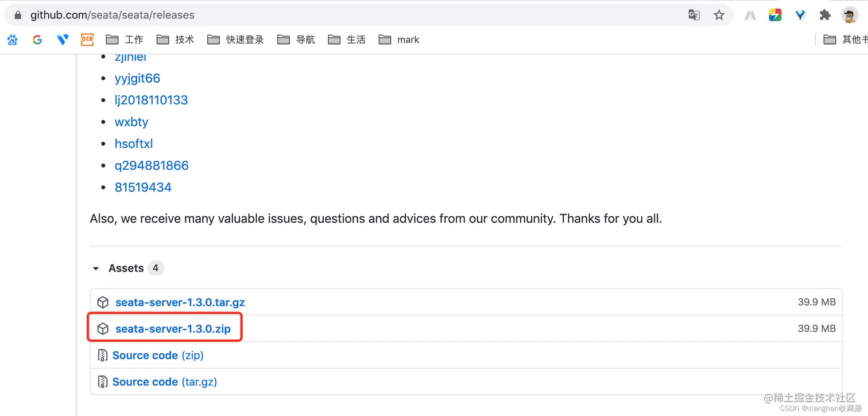Image resolution: width=868 pixels, height=416 pixels.
Task: Download Source code (tar.gz)
Action: tap(165, 382)
